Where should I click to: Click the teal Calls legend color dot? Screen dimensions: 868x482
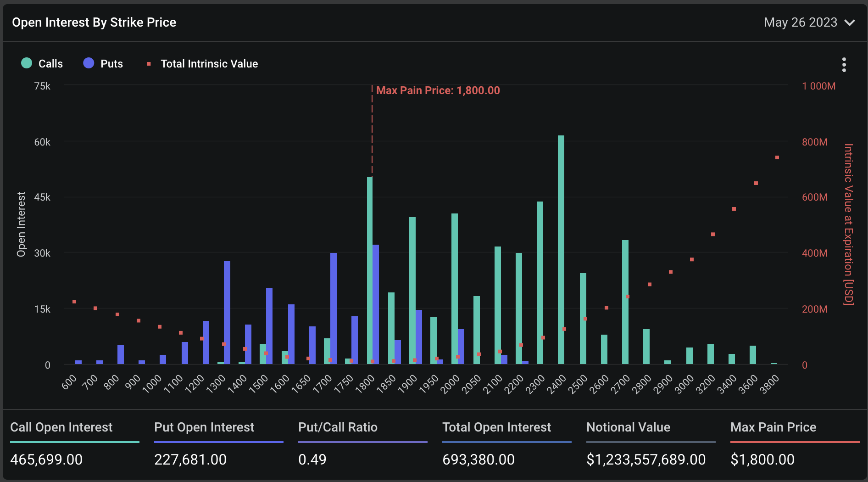pyautogui.click(x=27, y=63)
